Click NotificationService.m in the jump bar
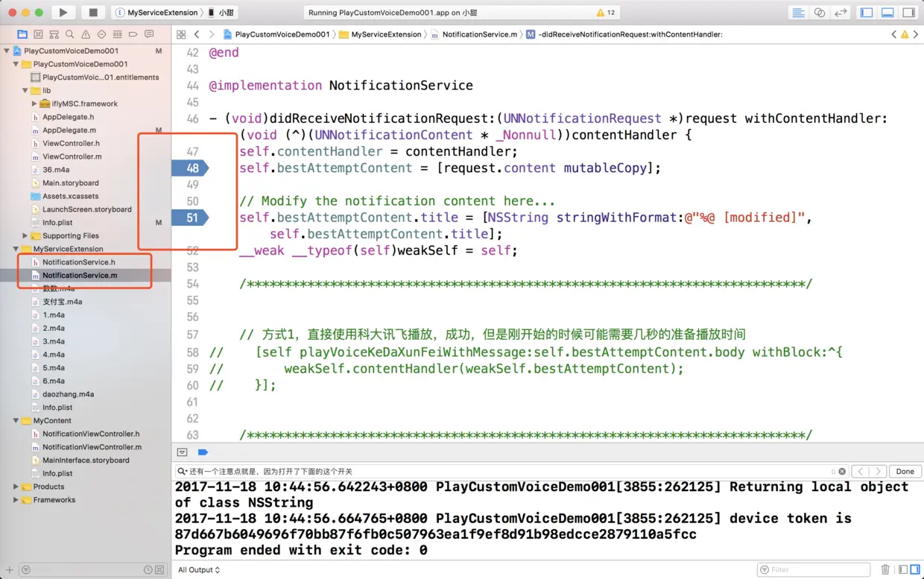924x579 pixels. click(474, 34)
